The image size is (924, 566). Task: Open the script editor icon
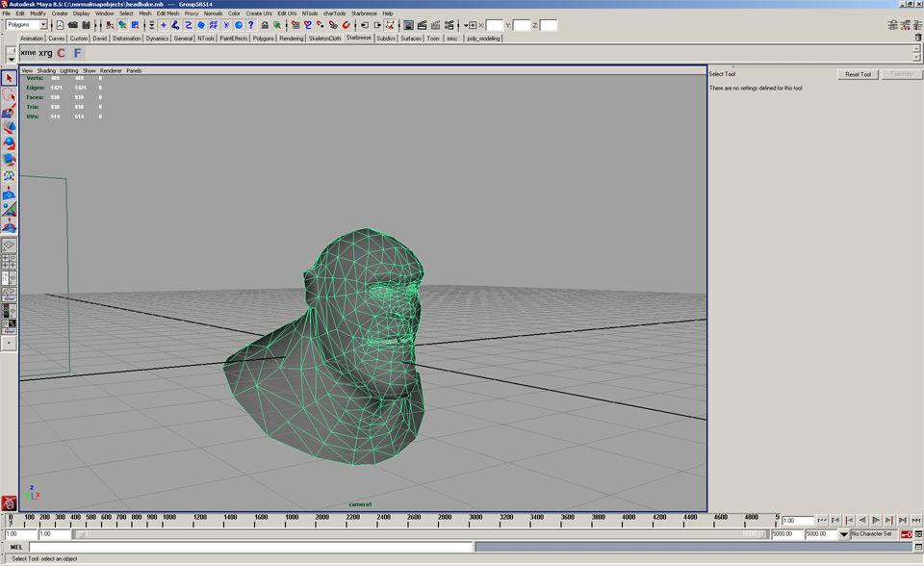(x=918, y=547)
